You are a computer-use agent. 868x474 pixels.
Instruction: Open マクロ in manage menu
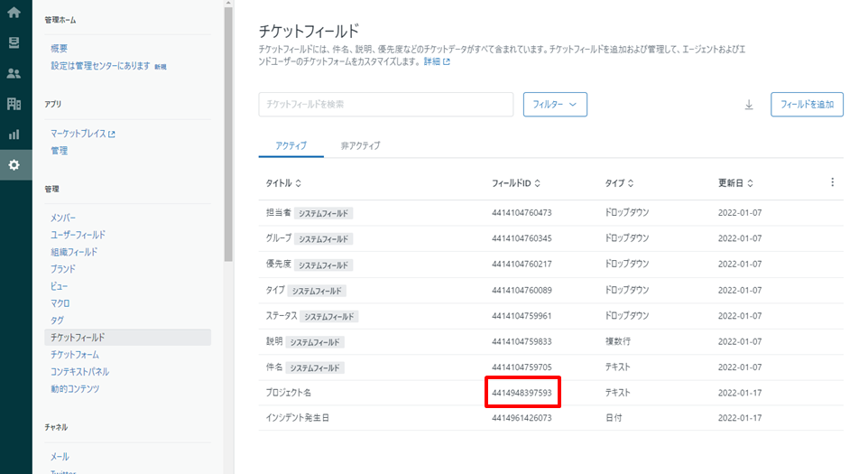click(60, 303)
